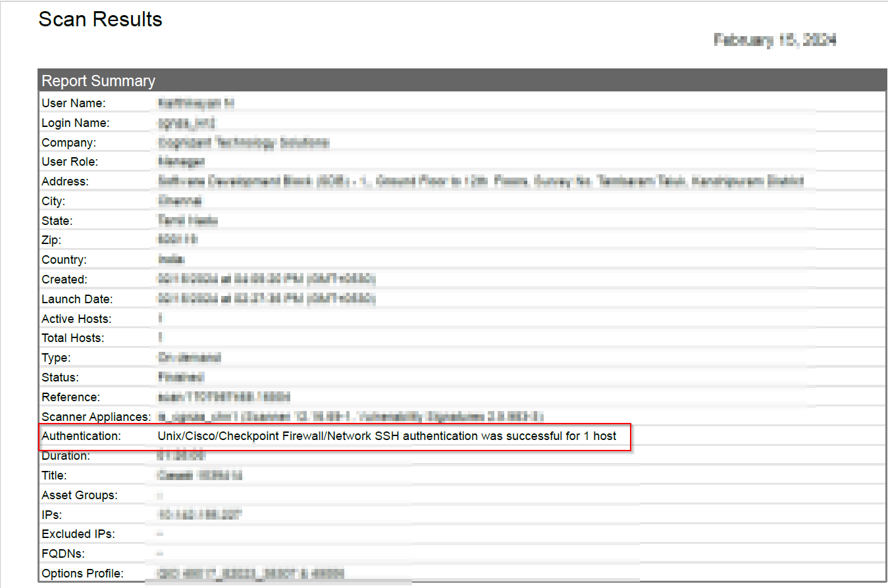
Task: Click the blurred value next to Company
Action: pos(243,142)
